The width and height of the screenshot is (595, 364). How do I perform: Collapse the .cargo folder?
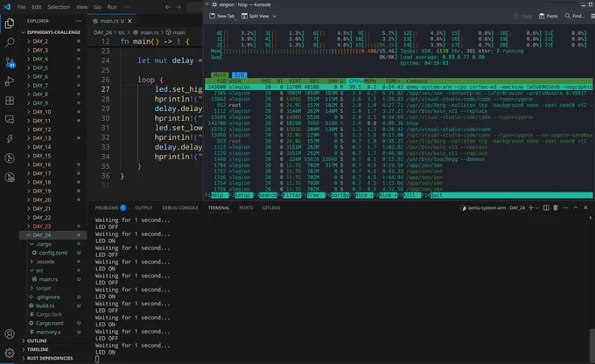coord(53,244)
